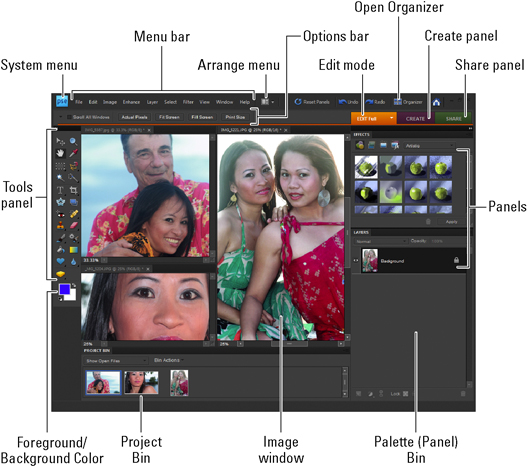Select the Paint Bucket tool
Viewport: 527px width, 467px height.
point(60,250)
